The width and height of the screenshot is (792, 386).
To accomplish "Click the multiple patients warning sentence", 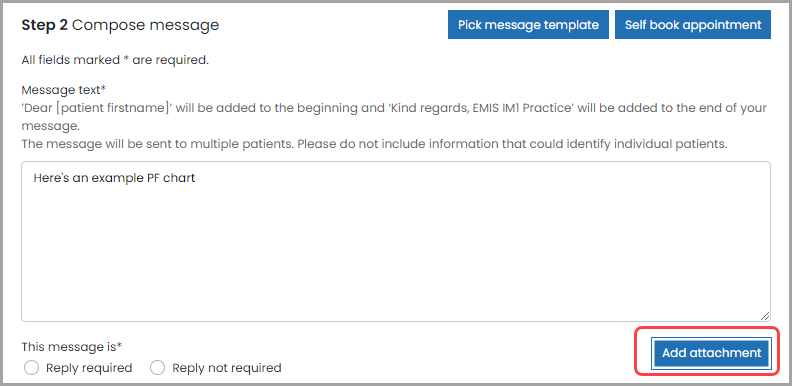I will (374, 144).
